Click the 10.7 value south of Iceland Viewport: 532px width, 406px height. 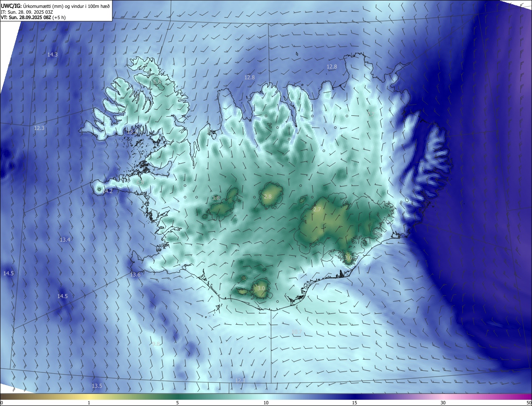click(x=297, y=332)
